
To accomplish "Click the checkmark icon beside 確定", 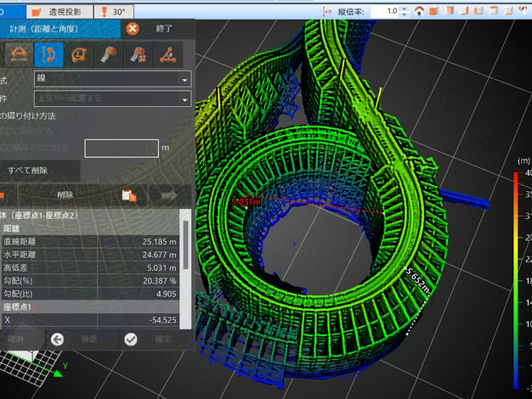I will [x=130, y=339].
